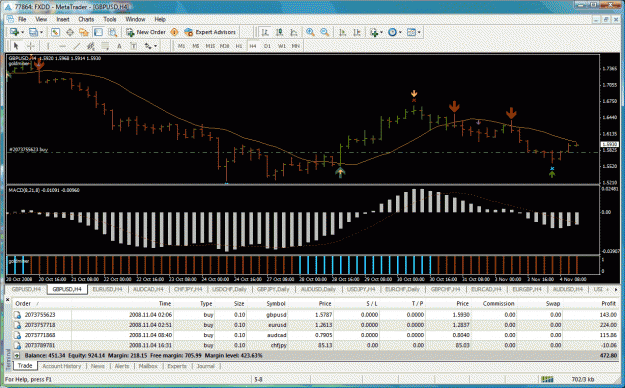Select the equidistant channel tool

coord(91,46)
